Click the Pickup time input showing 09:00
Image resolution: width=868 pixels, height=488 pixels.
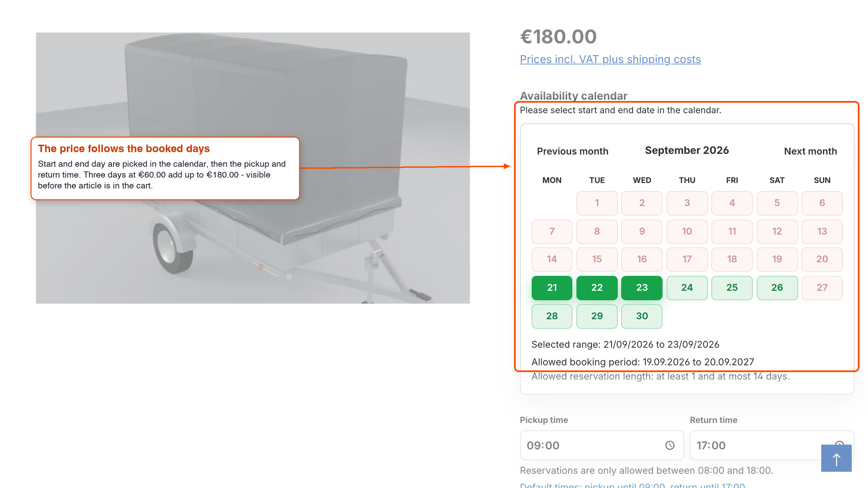click(602, 445)
